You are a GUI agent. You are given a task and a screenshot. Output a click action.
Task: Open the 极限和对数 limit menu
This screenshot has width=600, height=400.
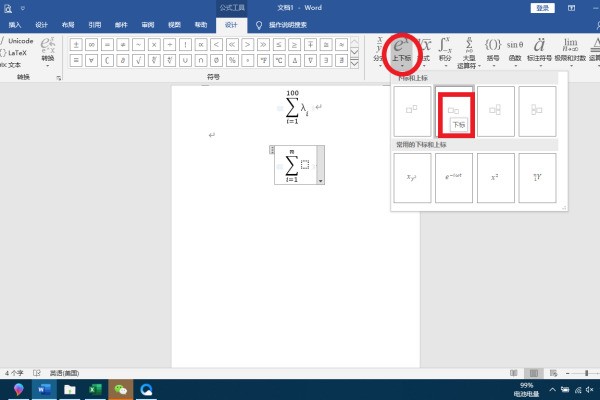[x=570, y=48]
